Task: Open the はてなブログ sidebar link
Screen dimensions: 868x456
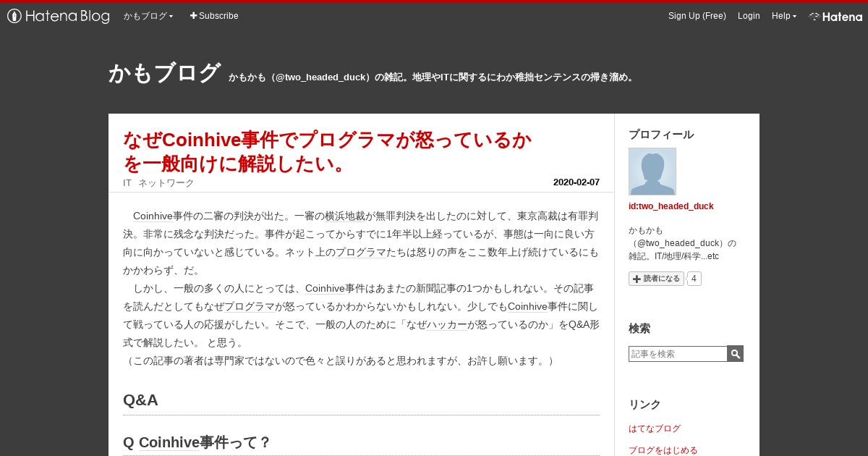Action: pos(655,428)
